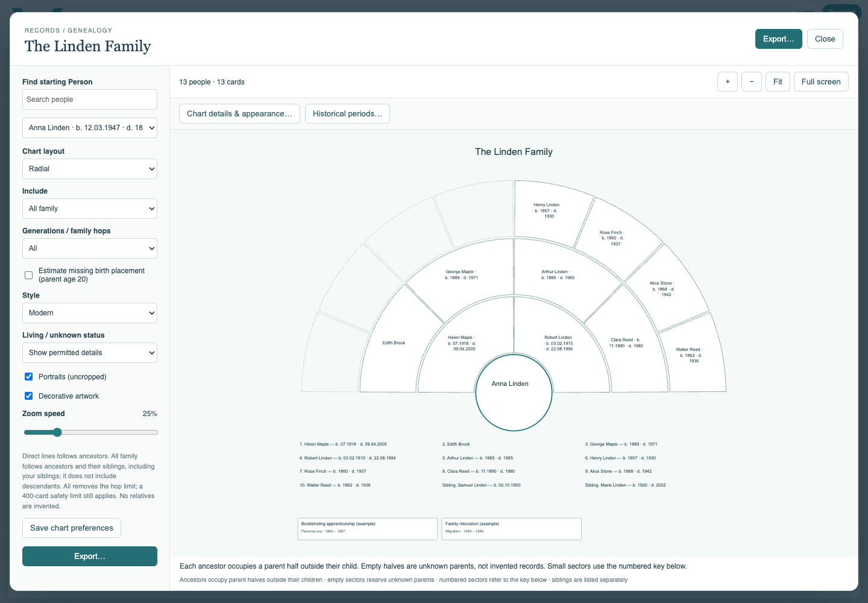Screen dimensions: 868x603
Task: Open the Anna Linden starting person dropdown
Action: coord(90,128)
